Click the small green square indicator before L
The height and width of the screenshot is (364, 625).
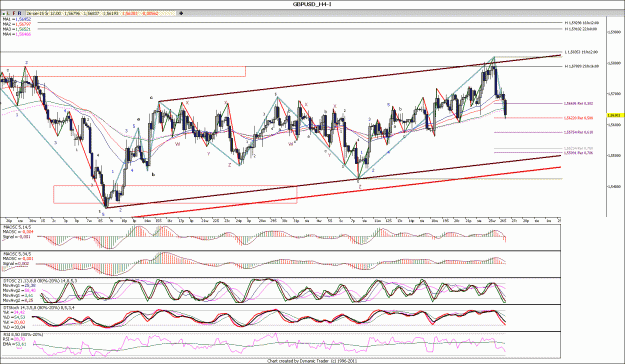pos(4,14)
